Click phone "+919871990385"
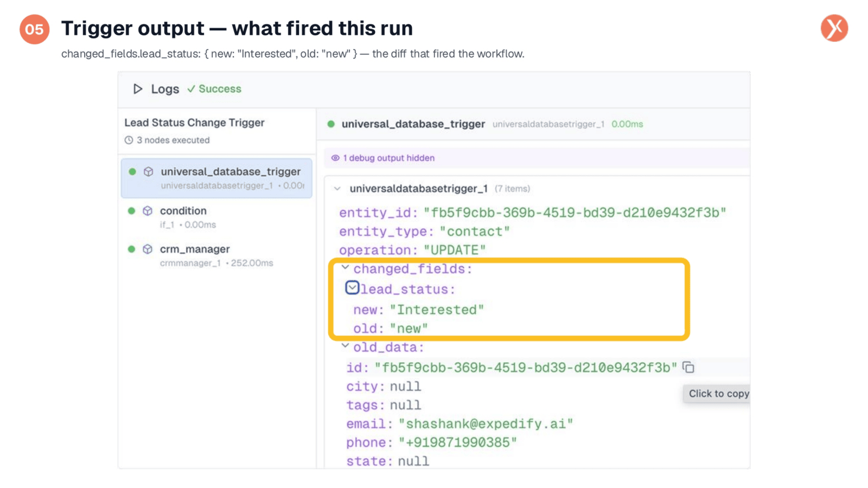The width and height of the screenshot is (868, 488). (x=457, y=442)
